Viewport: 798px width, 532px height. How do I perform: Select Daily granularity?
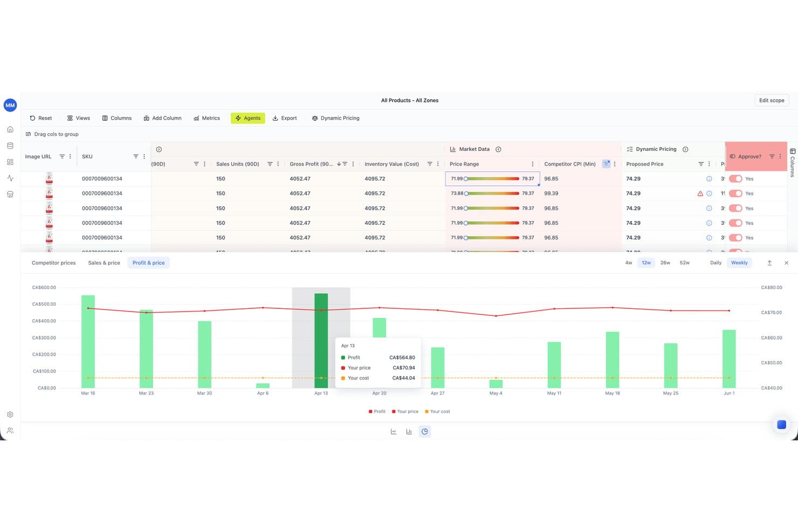point(716,262)
